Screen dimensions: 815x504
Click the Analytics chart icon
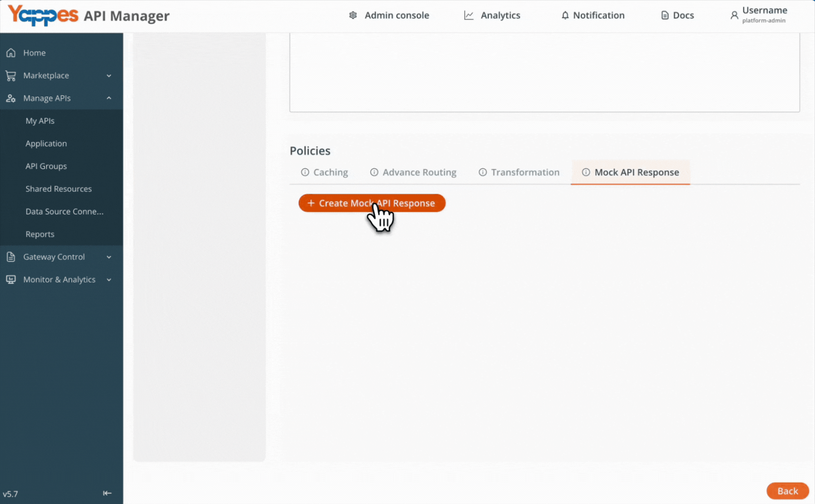(469, 15)
